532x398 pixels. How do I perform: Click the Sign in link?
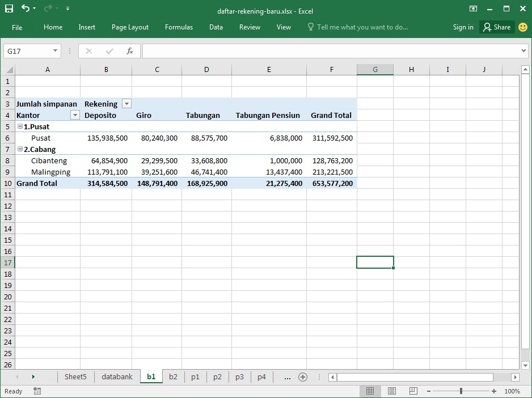(463, 27)
